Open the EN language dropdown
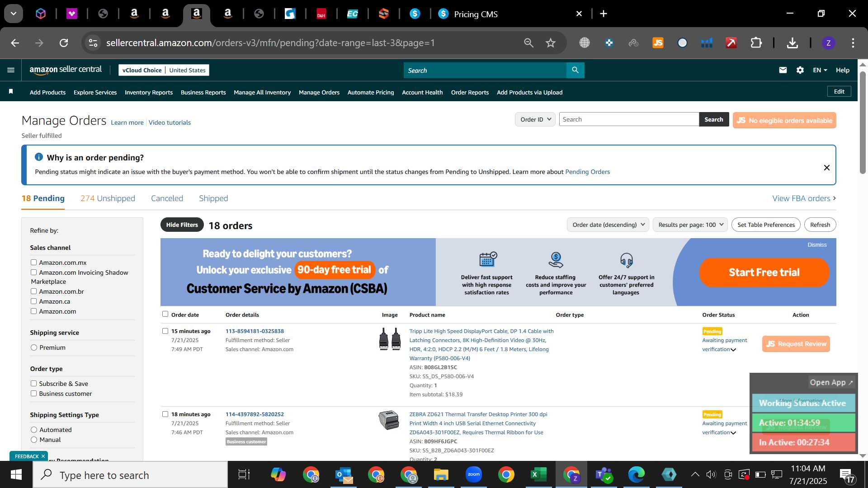Image resolution: width=868 pixels, height=488 pixels. (x=820, y=70)
